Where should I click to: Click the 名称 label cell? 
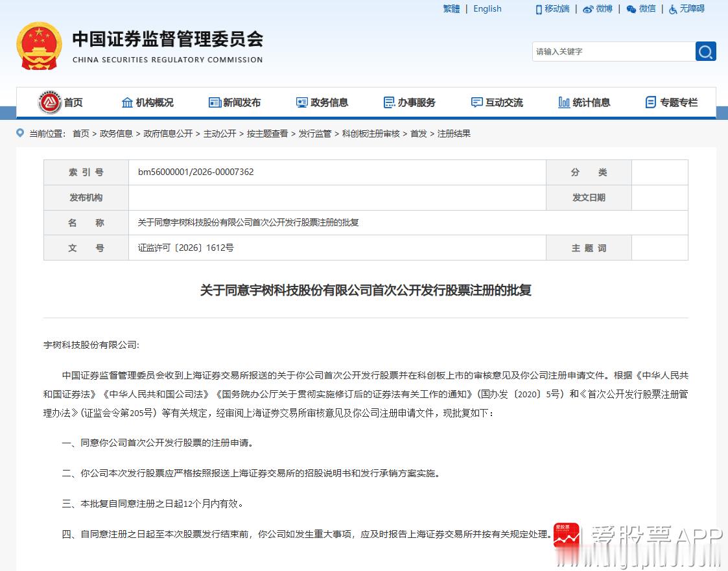coord(86,223)
